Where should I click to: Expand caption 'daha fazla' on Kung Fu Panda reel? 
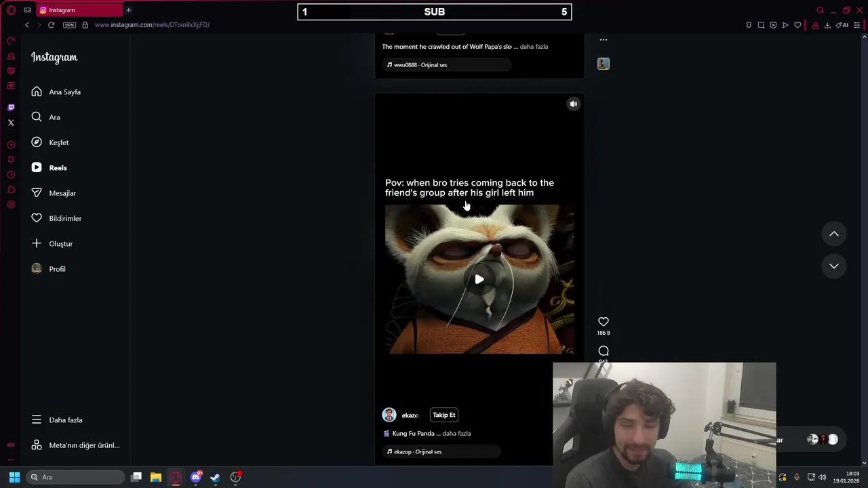click(456, 434)
